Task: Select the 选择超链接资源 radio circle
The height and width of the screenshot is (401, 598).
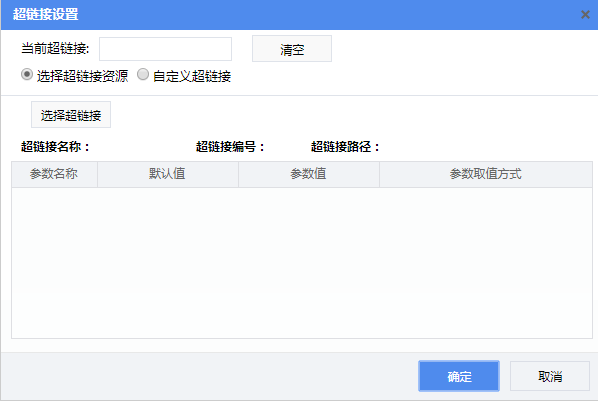Action: [x=27, y=74]
